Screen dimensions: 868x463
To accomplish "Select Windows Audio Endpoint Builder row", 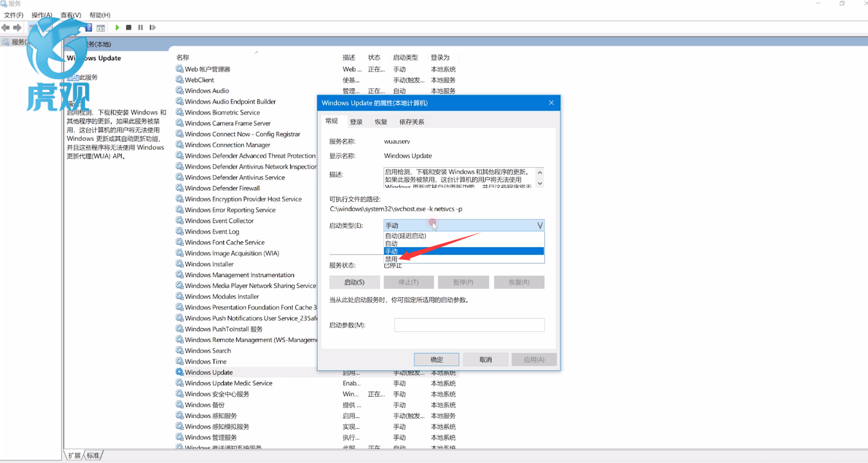I will tap(230, 102).
